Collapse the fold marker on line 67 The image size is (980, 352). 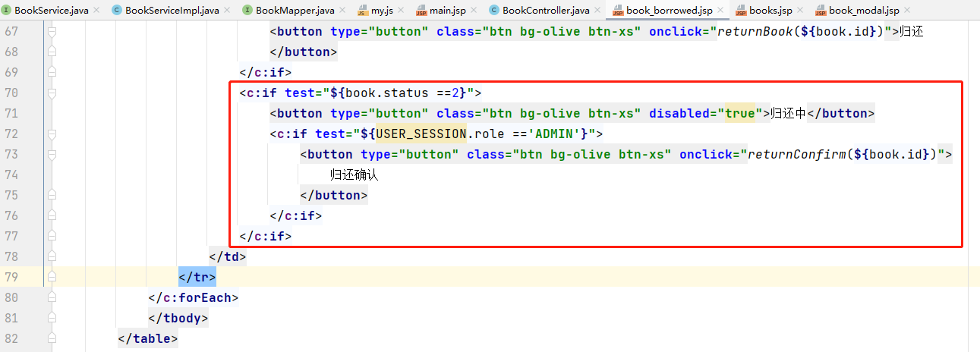[52, 32]
